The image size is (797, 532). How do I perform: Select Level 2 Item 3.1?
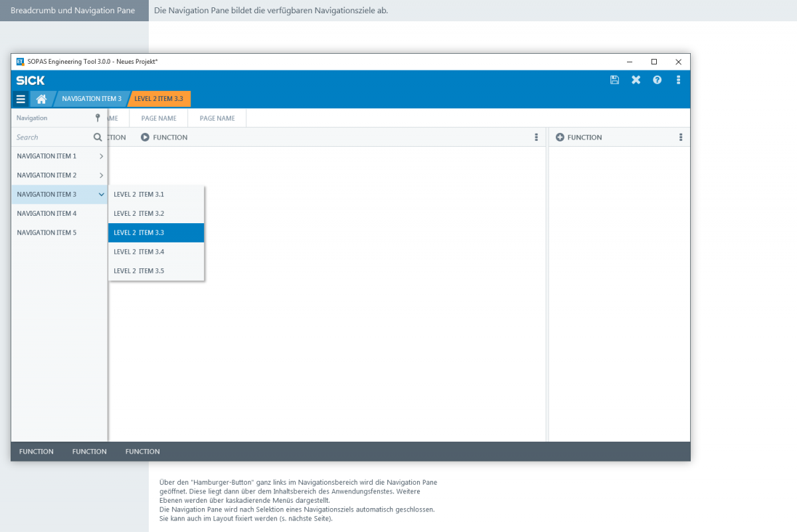coord(139,195)
